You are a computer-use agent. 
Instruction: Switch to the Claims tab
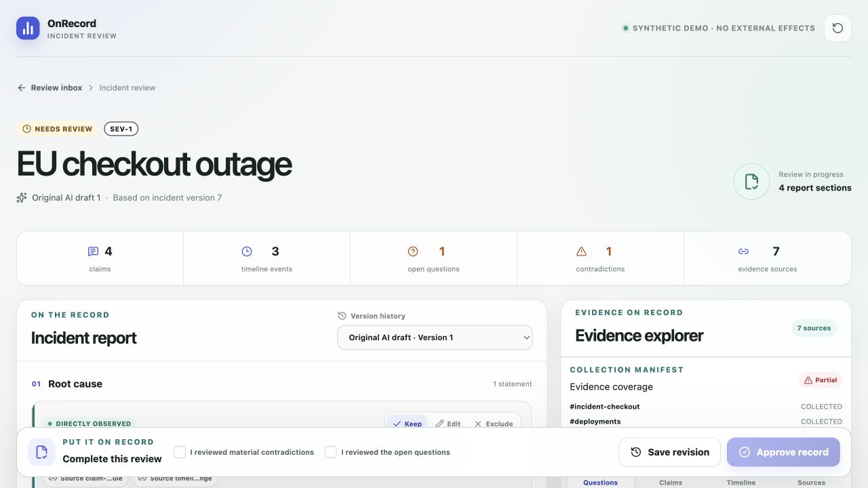point(671,483)
